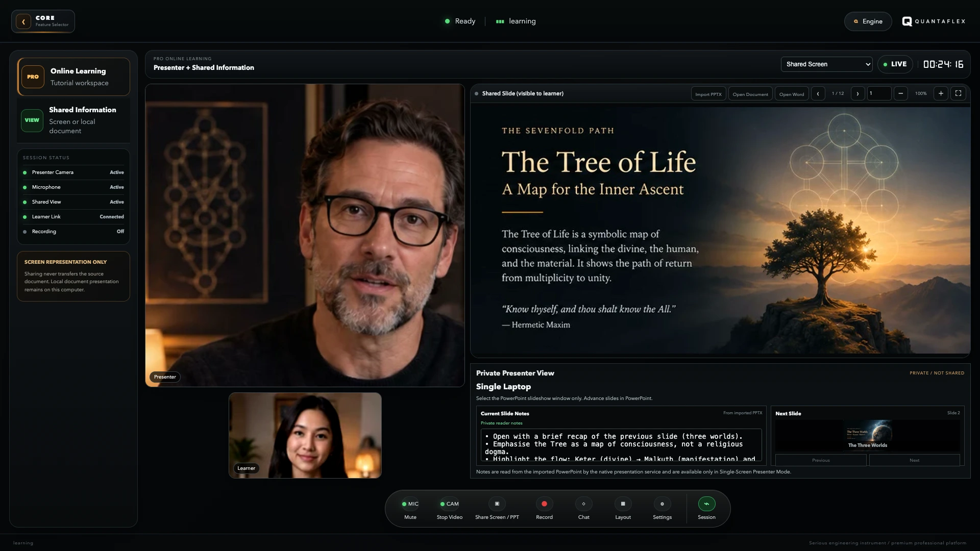Open the Engine button
The height and width of the screenshot is (551, 980).
[x=868, y=21]
